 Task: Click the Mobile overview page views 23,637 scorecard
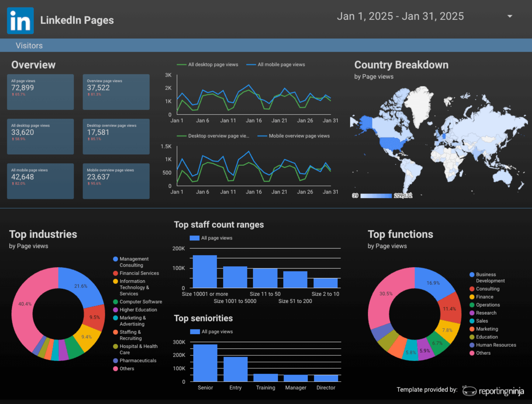point(116,181)
